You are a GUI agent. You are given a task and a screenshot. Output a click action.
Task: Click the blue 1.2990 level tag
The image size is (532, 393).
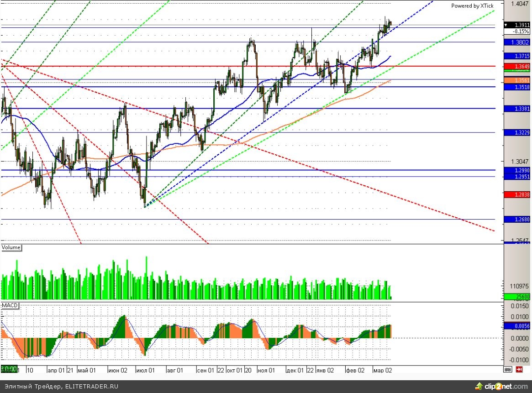(x=517, y=170)
